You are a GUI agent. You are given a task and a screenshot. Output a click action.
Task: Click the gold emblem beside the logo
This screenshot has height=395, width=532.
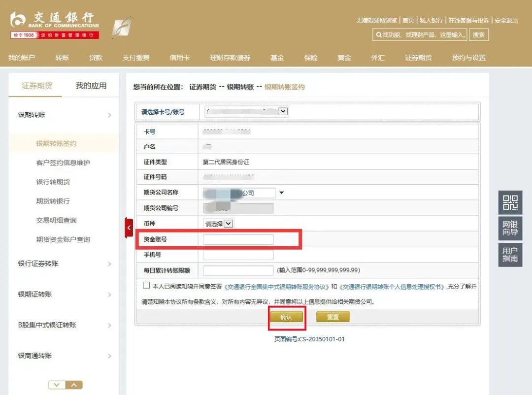121,27
